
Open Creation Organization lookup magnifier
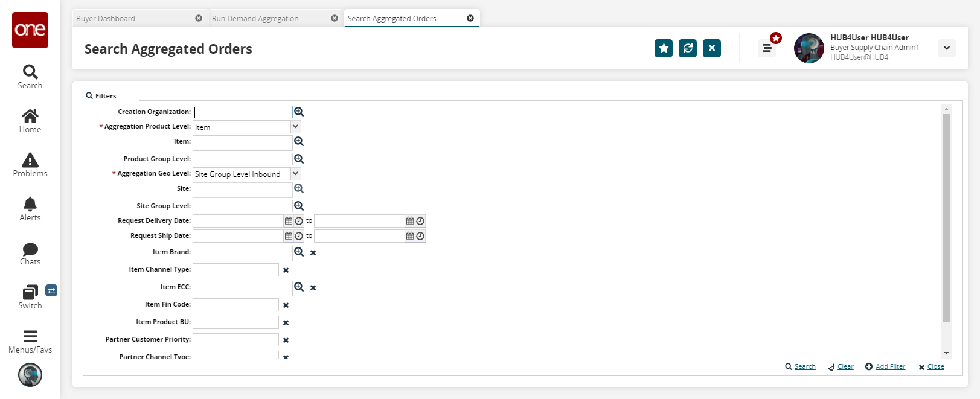(299, 112)
